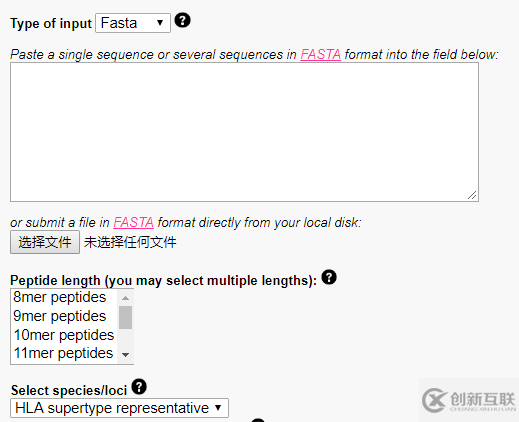Screen dimensions: 519x422
Task: Click the text area resize grip
Action: [472, 195]
